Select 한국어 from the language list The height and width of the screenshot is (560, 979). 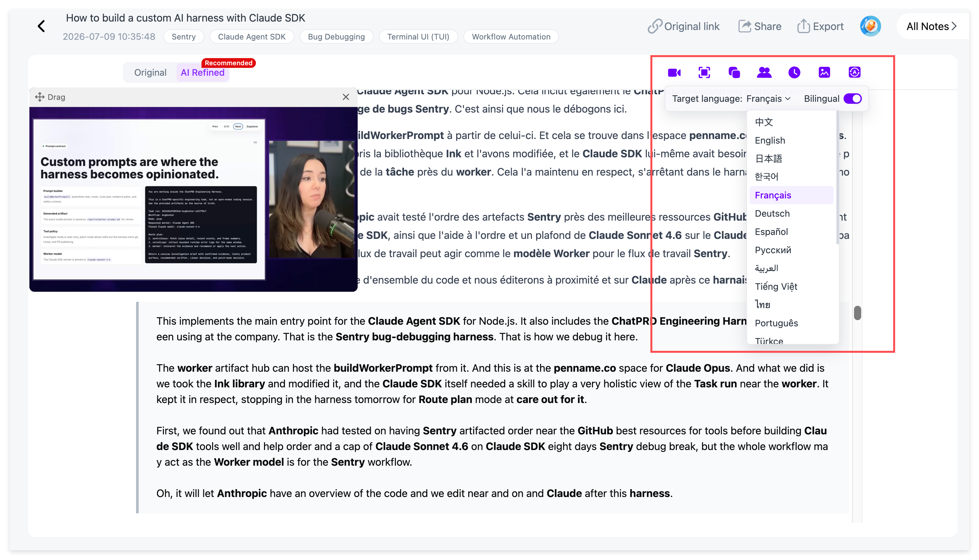(791, 177)
